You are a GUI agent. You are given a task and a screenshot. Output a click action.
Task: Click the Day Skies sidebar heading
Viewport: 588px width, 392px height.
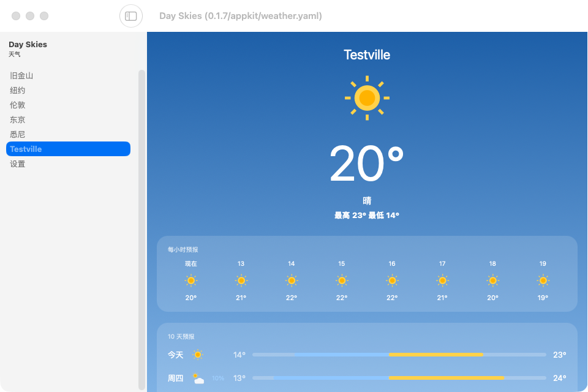pyautogui.click(x=28, y=44)
